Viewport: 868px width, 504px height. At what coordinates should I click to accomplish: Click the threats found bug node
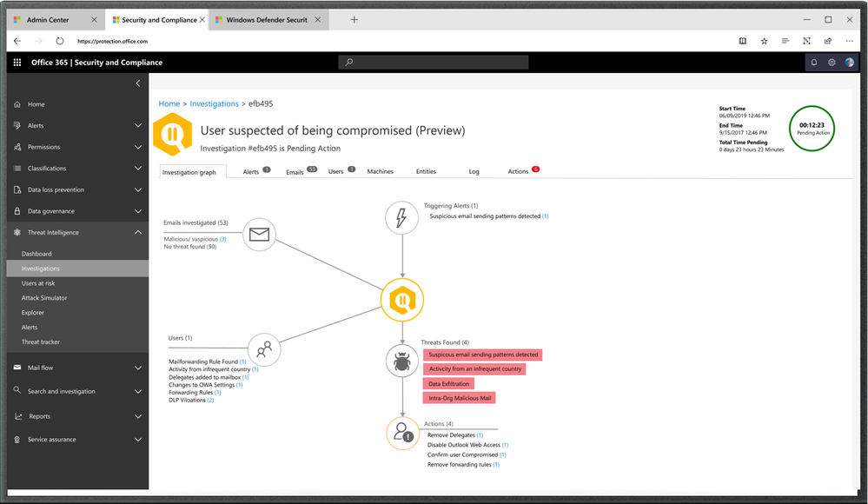tap(402, 361)
